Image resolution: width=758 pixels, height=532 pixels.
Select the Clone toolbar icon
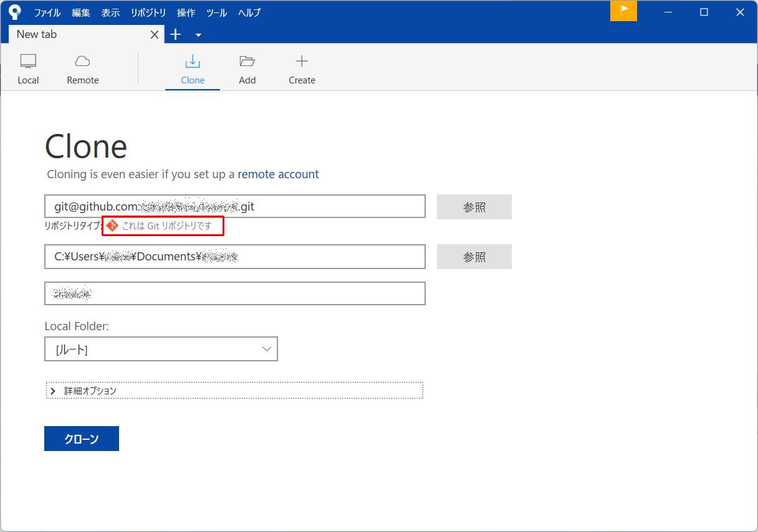point(192,67)
